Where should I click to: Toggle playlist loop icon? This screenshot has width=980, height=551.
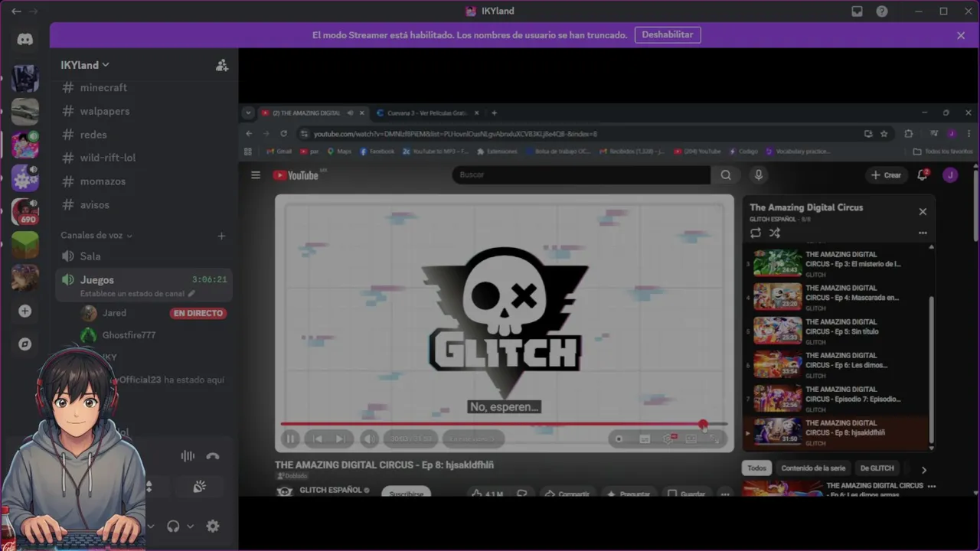click(756, 233)
